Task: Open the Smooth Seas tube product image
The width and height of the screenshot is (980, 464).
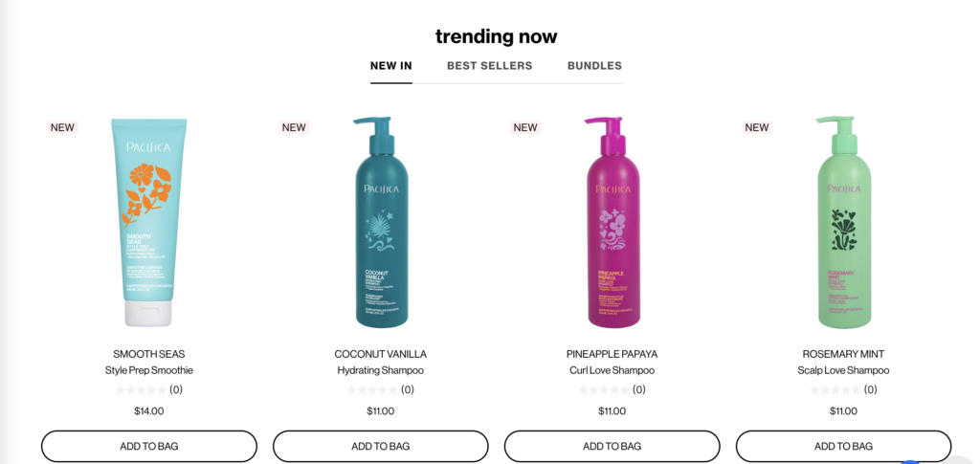Action: point(148,222)
